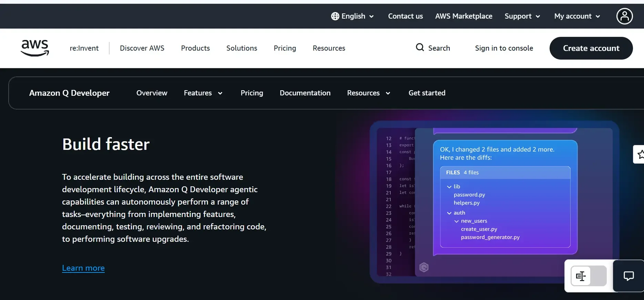Click the AWS logo
This screenshot has width=644, height=300.
coord(35,48)
